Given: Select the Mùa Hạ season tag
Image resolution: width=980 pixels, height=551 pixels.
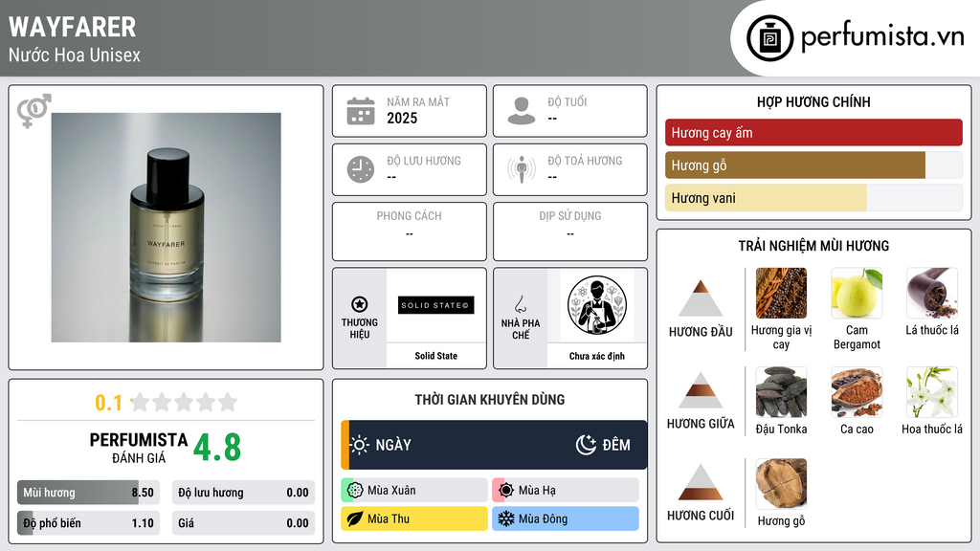Looking at the screenshot, I should pos(566,491).
